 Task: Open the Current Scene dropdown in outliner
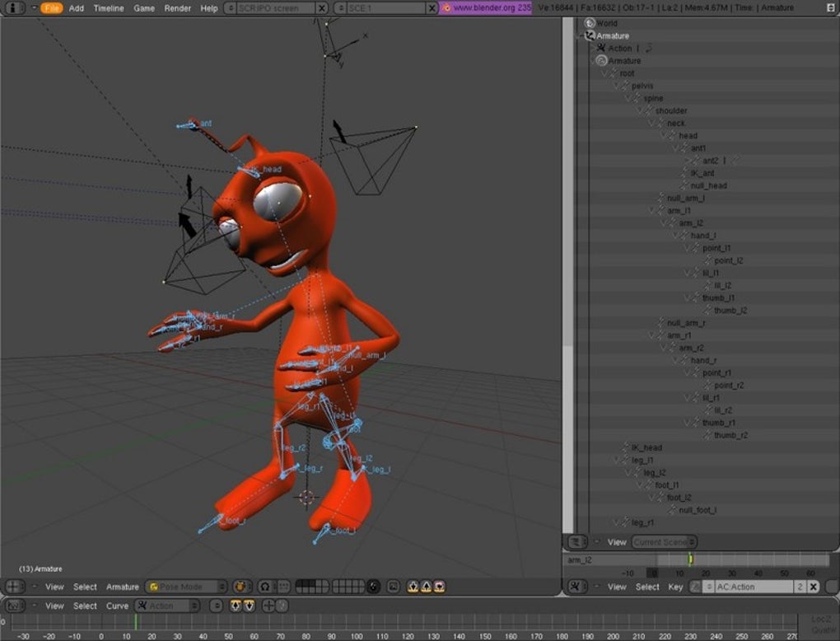click(664, 542)
